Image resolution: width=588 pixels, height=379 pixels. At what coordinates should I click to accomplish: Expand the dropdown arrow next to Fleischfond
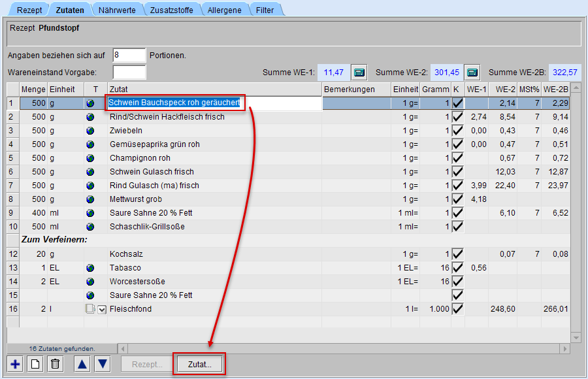coord(102,310)
